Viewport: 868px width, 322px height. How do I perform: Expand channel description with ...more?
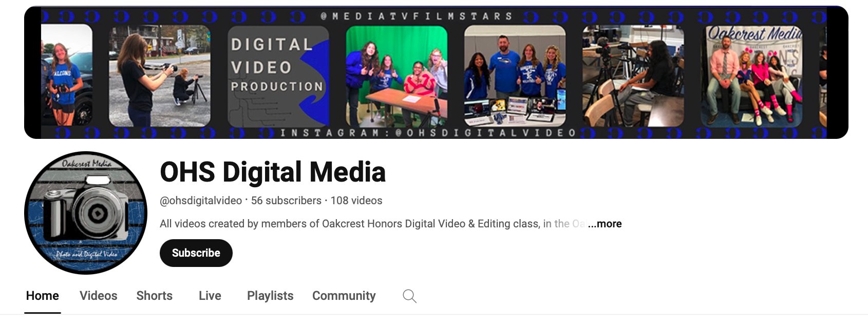[x=605, y=224]
